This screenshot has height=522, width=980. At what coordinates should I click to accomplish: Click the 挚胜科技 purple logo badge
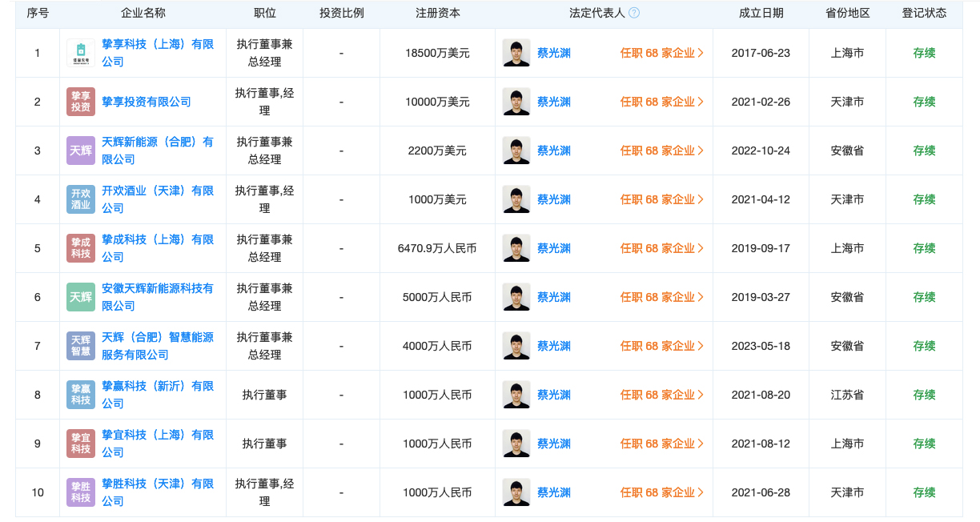[81, 492]
